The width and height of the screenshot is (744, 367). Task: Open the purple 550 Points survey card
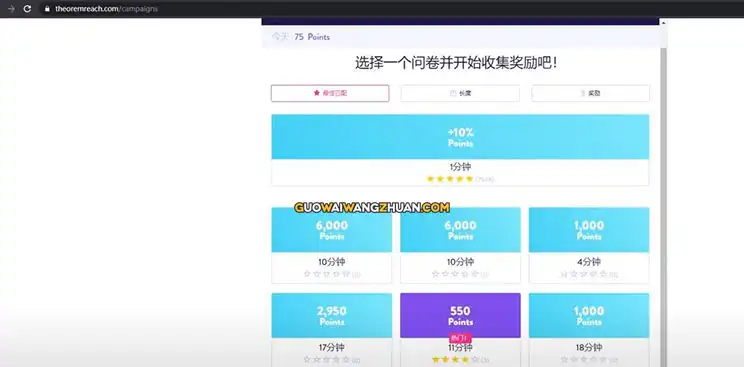click(x=460, y=329)
